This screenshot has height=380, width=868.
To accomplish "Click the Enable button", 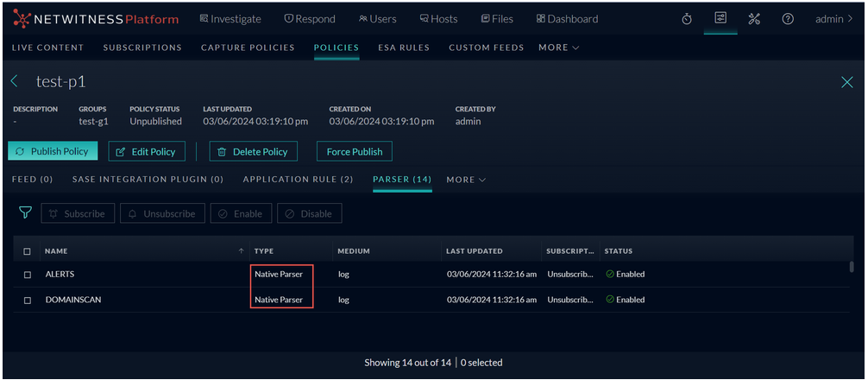I will [241, 213].
